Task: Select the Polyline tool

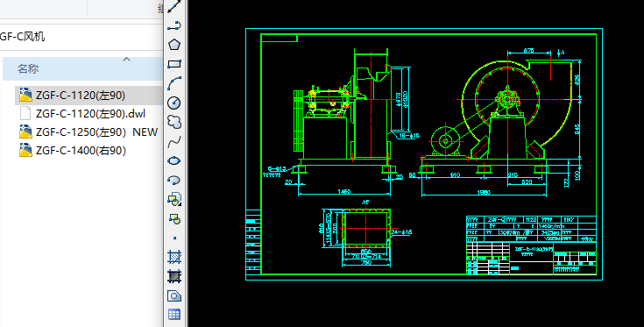Action: [174, 25]
